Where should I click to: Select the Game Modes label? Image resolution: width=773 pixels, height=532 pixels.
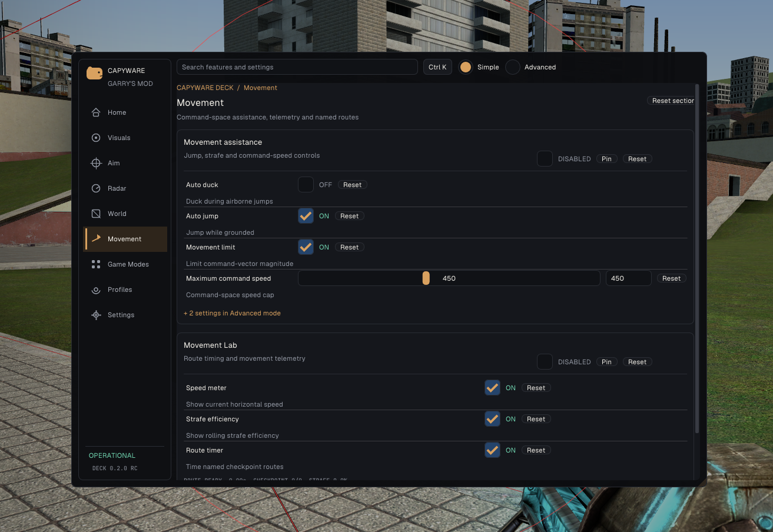pos(128,264)
